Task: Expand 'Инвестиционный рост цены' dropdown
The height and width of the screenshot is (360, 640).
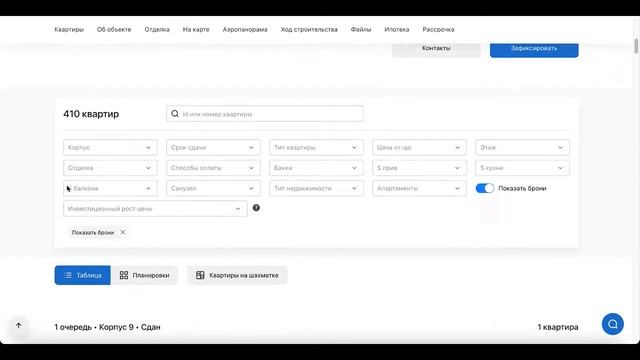Action: pyautogui.click(x=155, y=209)
